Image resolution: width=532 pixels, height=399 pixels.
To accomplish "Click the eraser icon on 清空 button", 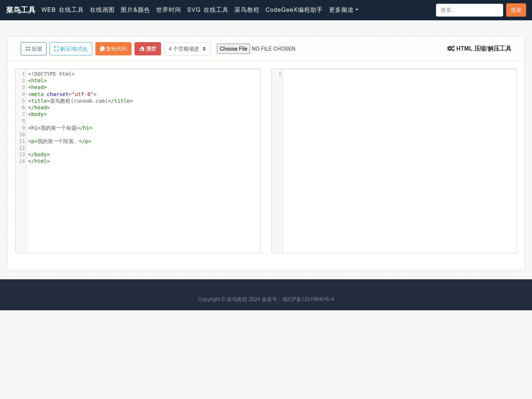I will point(142,49).
